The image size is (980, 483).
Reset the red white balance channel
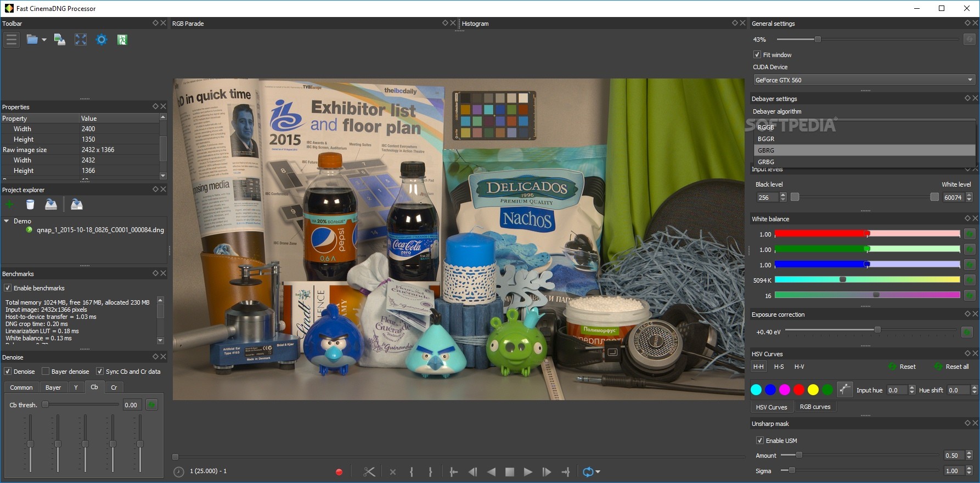970,234
